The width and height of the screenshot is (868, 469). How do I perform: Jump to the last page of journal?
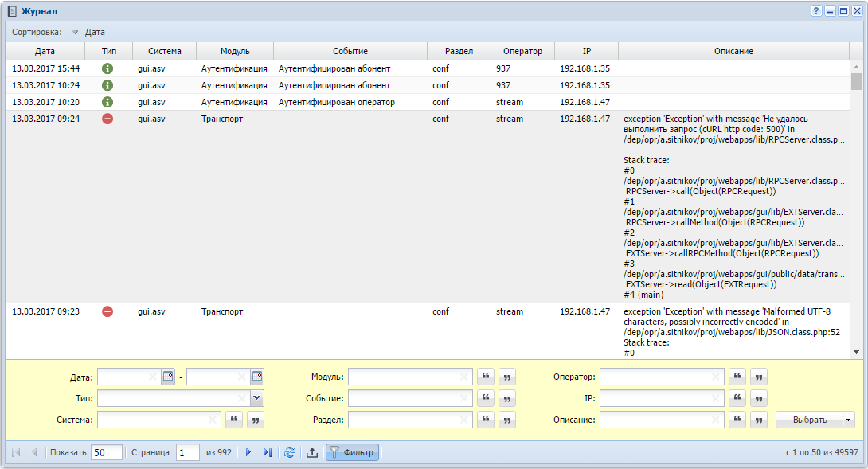coord(267,452)
